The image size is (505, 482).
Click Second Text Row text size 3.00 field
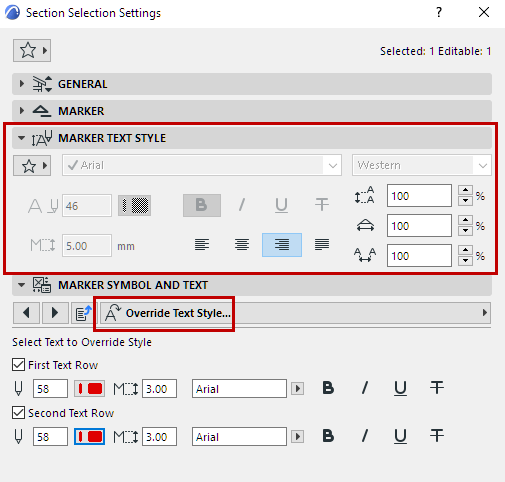159,437
